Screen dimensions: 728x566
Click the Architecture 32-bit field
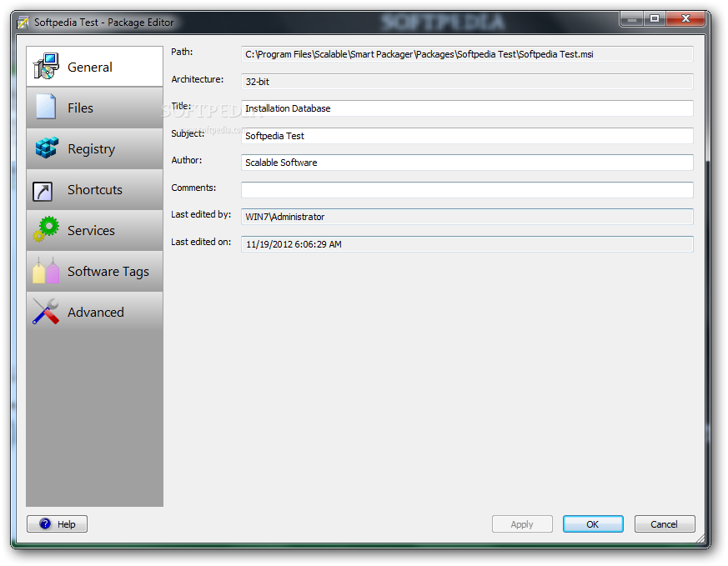pyautogui.click(x=467, y=81)
